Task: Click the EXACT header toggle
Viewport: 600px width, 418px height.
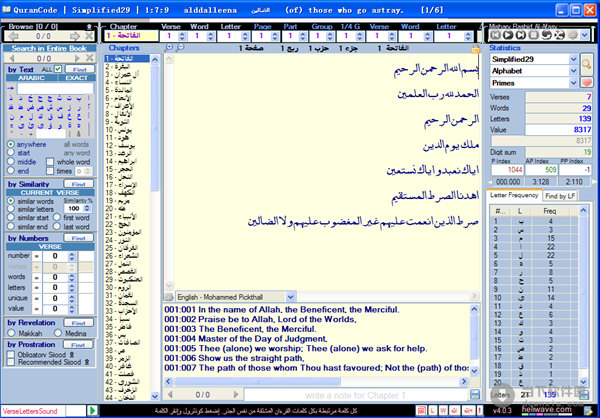Action: point(76,78)
